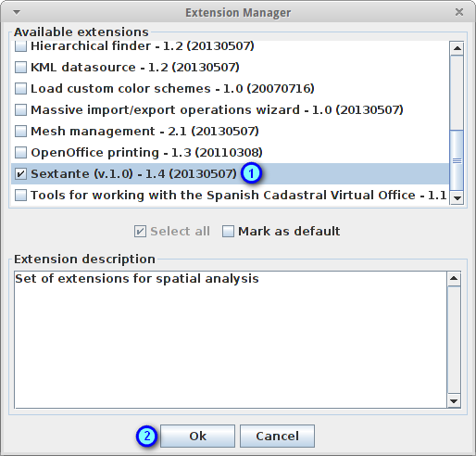Click description box scroll down arrow
The height and width of the screenshot is (456, 476).
pyautogui.click(x=454, y=400)
